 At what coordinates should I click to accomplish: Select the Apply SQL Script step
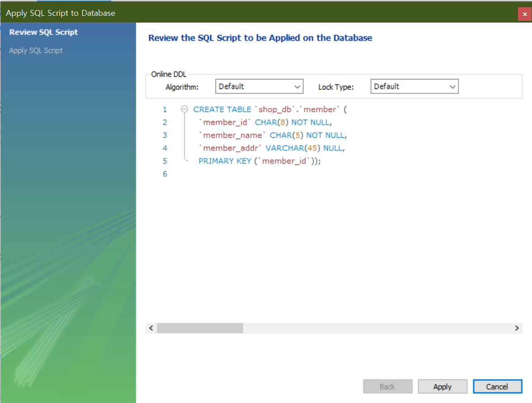pos(36,51)
